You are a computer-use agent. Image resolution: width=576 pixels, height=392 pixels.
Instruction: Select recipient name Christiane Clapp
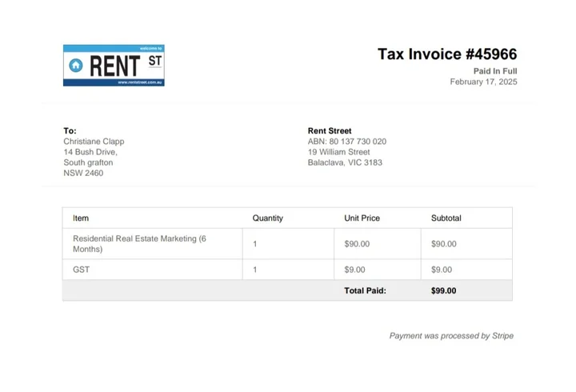pyautogui.click(x=94, y=142)
